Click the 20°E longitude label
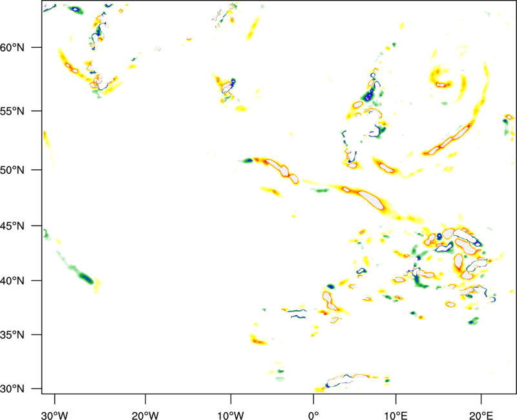517x420 pixels. pyautogui.click(x=481, y=415)
